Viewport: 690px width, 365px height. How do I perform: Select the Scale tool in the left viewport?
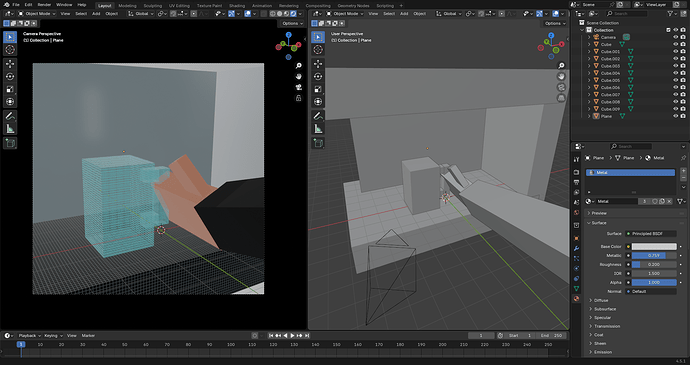10,89
